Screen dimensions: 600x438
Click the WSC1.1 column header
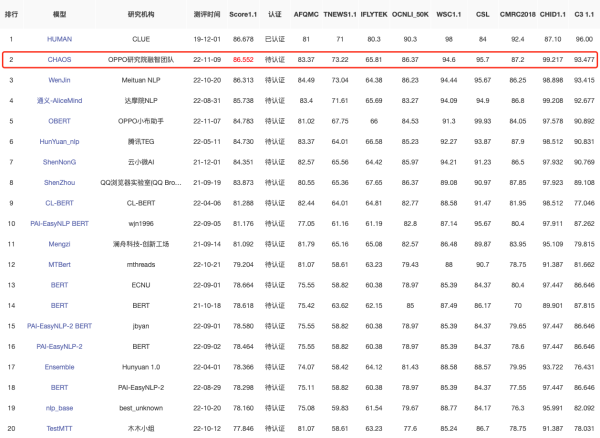(448, 14)
